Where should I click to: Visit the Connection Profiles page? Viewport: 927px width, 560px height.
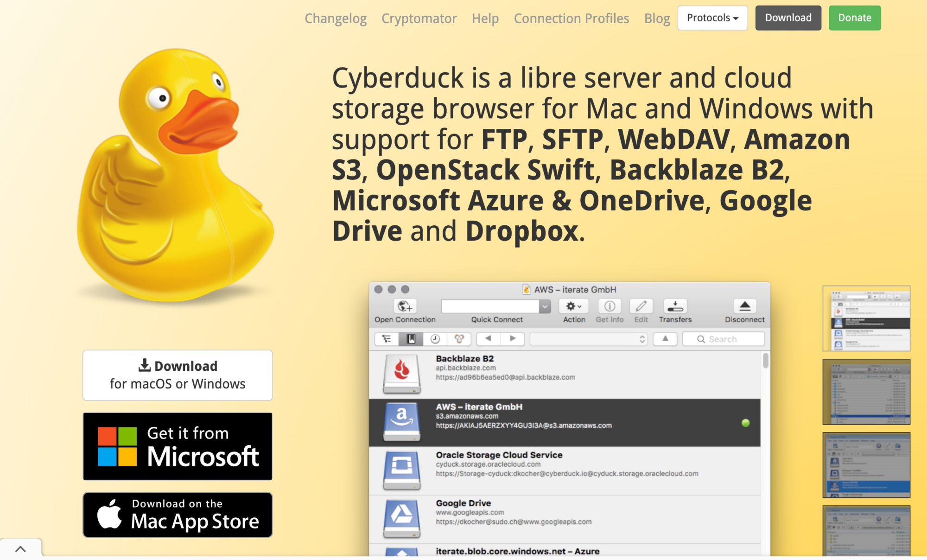pyautogui.click(x=571, y=18)
